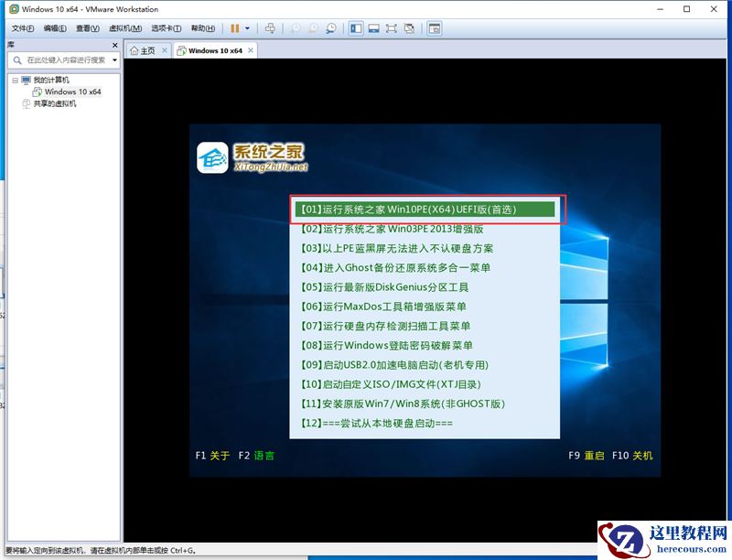Select 【04】进入Ghost备份还原系统多合一菜单
Screen dimensions: 732x560
tap(395, 268)
